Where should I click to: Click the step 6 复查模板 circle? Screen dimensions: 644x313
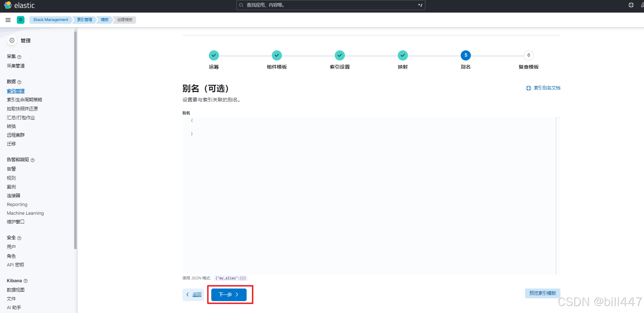coord(529,55)
